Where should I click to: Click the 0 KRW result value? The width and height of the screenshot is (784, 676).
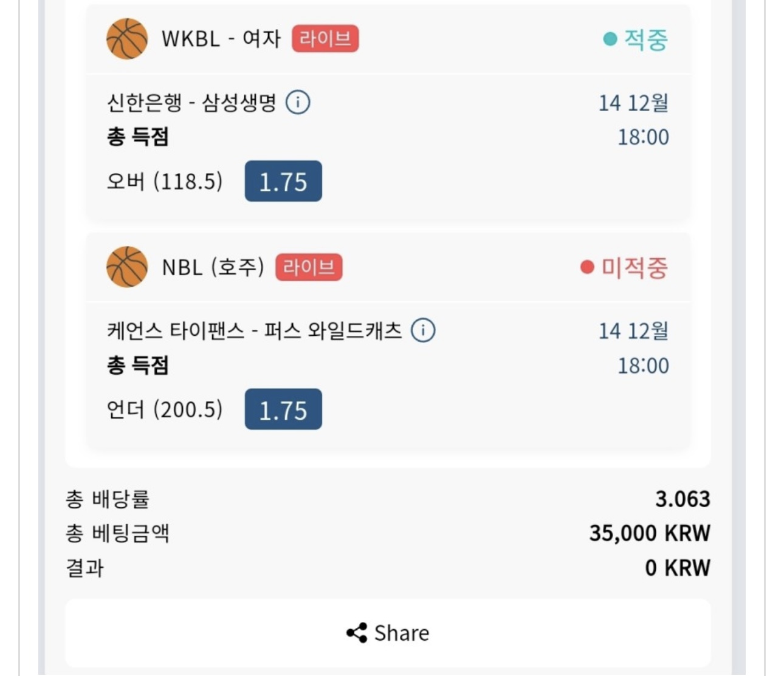click(x=677, y=568)
